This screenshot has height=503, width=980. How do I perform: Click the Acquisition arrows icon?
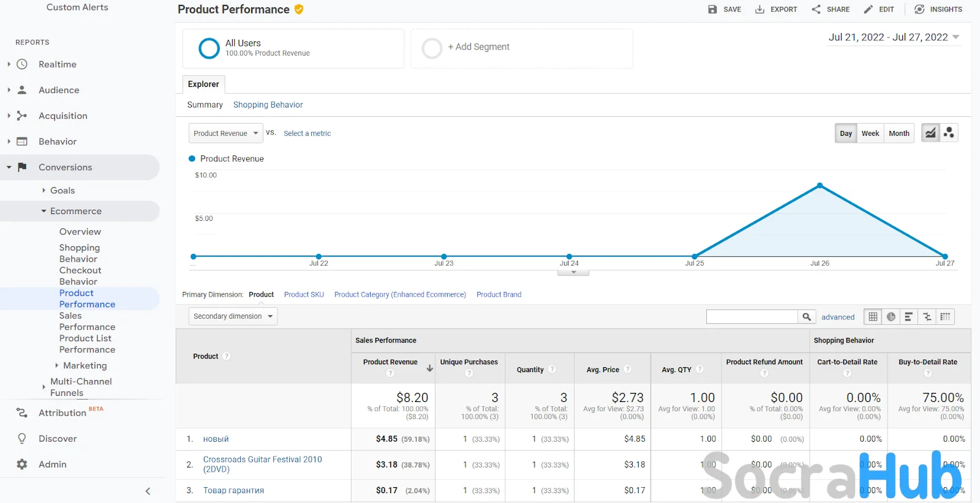tap(22, 116)
